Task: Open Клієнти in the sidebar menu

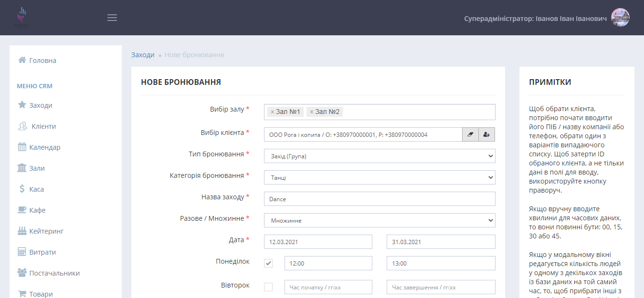Action: (43, 126)
